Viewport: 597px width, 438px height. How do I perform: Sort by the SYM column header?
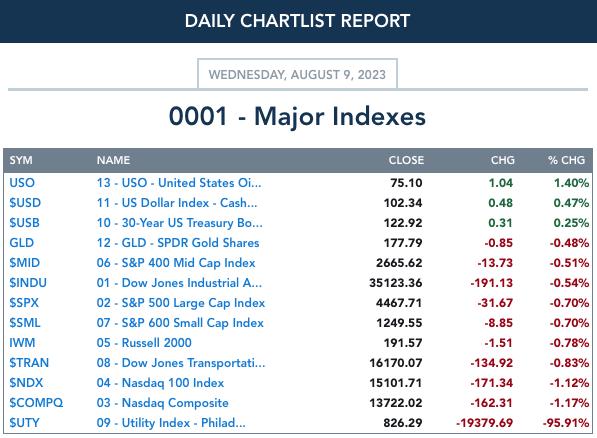tap(21, 160)
